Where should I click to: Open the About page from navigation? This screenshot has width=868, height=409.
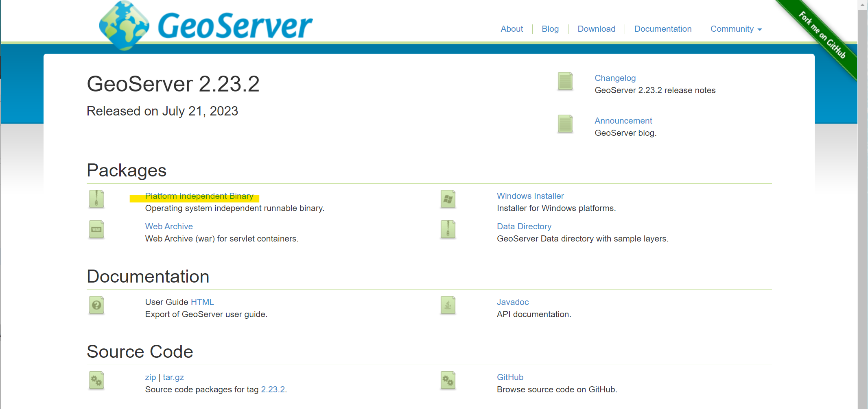512,29
